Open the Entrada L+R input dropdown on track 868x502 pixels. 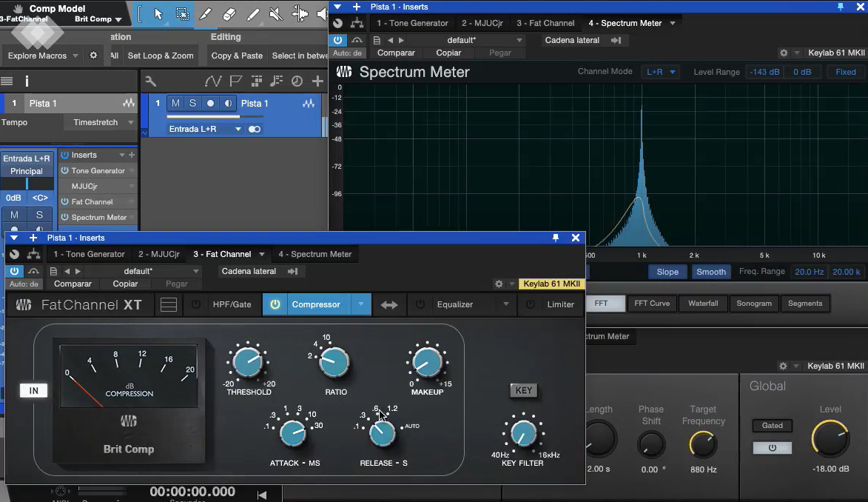pyautogui.click(x=206, y=129)
